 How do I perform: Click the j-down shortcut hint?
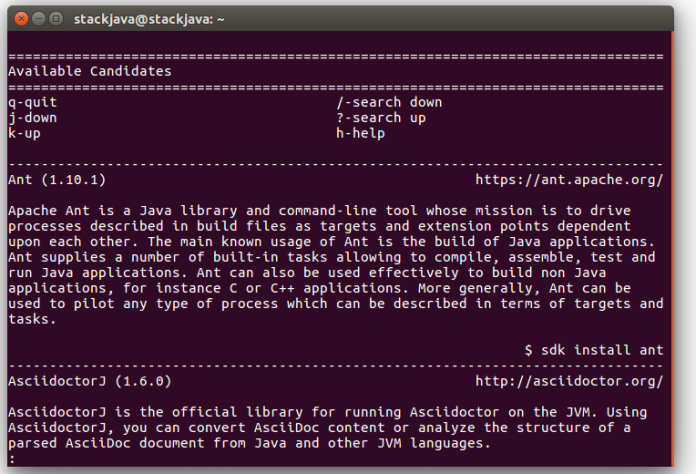click(32, 117)
